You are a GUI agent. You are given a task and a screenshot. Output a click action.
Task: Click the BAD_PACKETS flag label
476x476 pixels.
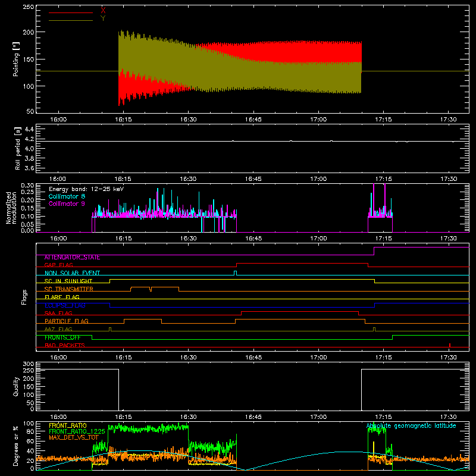(x=65, y=346)
